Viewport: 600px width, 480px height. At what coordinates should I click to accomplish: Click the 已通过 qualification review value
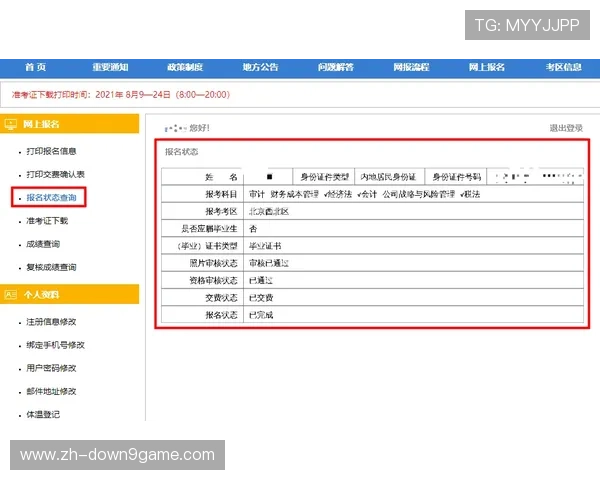[x=261, y=281]
